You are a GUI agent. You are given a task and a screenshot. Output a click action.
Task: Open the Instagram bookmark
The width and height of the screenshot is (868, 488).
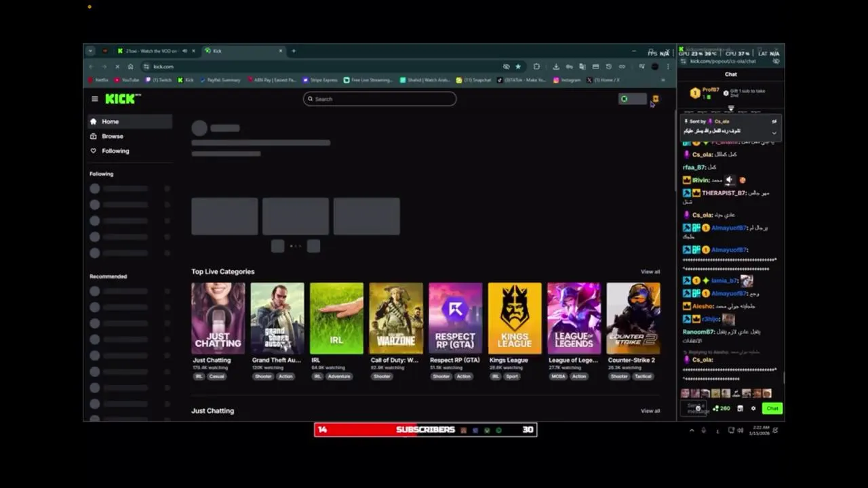coord(568,80)
